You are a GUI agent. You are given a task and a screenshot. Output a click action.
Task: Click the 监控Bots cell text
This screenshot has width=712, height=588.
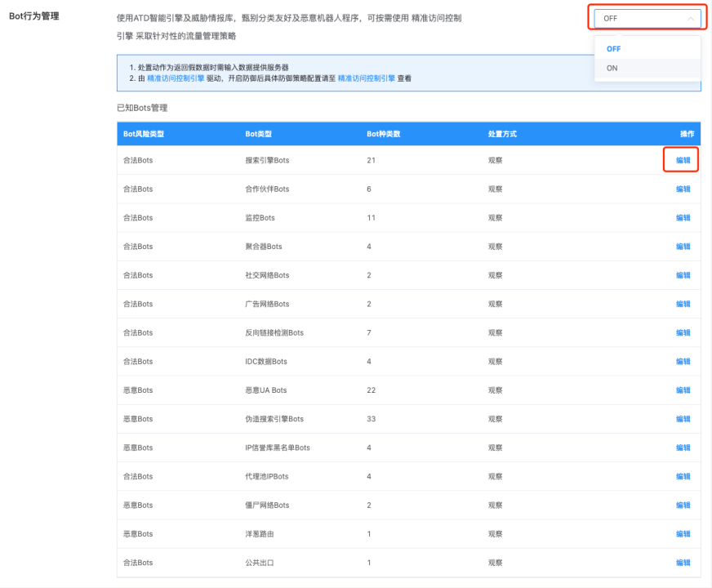coord(260,217)
